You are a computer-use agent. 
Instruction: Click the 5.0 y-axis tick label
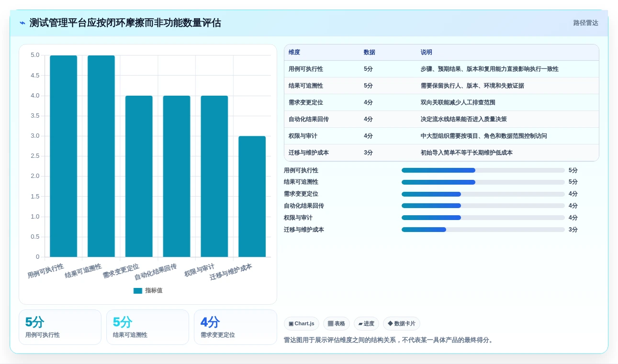pyautogui.click(x=35, y=55)
